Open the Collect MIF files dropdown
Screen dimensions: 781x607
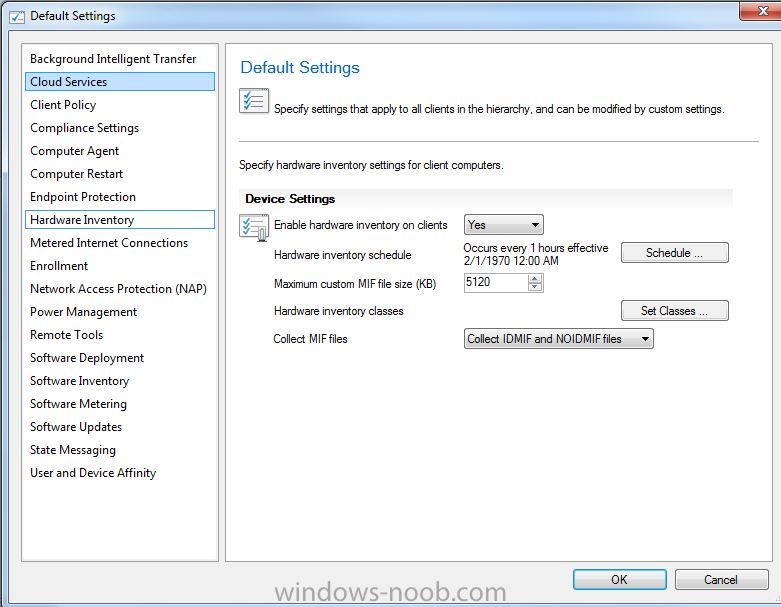point(558,339)
